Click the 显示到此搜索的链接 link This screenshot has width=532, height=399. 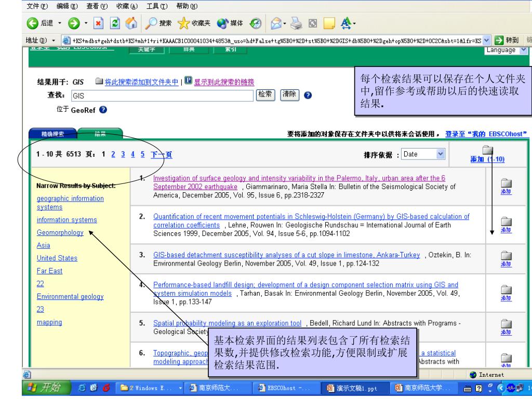click(x=224, y=82)
